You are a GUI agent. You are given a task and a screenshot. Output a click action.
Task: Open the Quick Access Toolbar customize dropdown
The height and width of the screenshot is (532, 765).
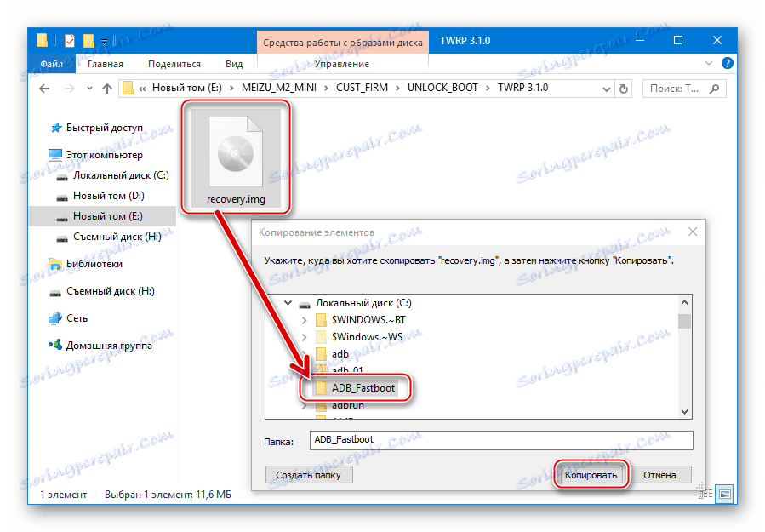pos(104,42)
